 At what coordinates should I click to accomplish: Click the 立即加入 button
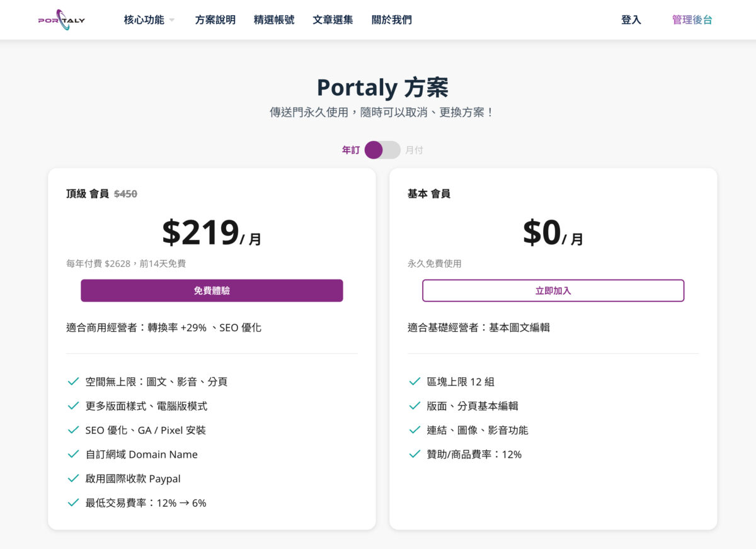tap(553, 291)
